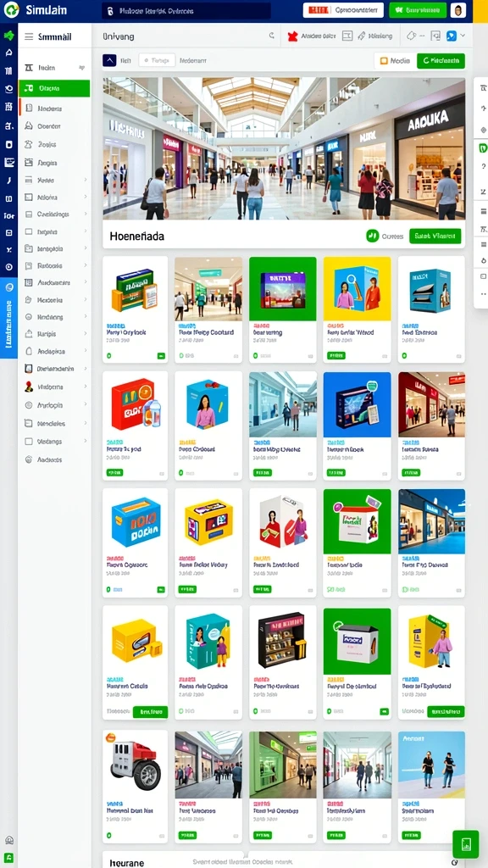488x868 pixels.
Task: Select the green highlighted sidebar menu item
Action: (54, 88)
